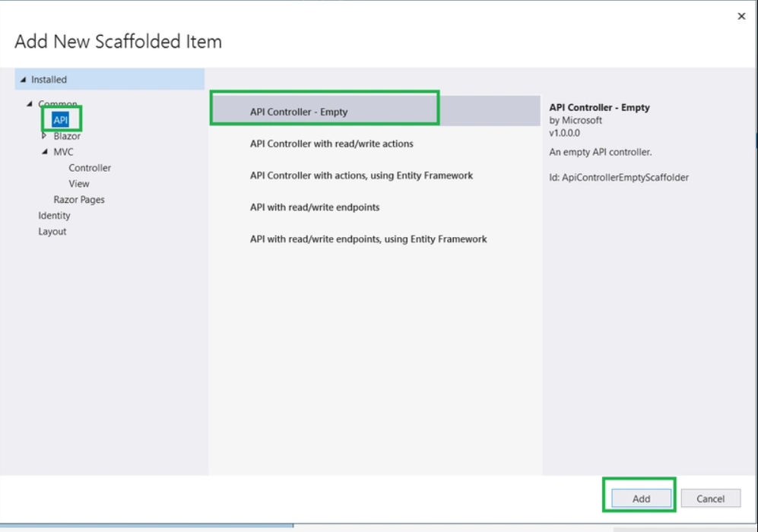This screenshot has height=532, width=758.
Task: Choose View under MVC
Action: tap(79, 184)
